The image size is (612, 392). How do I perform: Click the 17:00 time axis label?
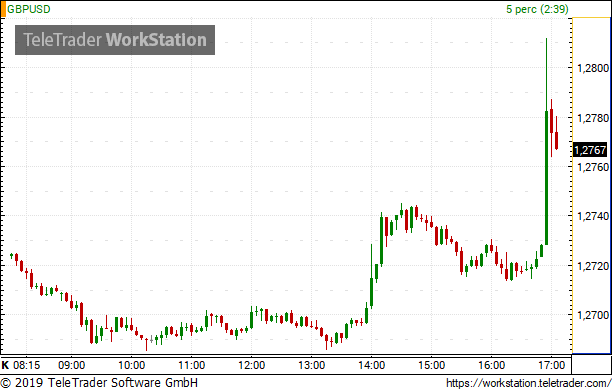click(x=551, y=365)
